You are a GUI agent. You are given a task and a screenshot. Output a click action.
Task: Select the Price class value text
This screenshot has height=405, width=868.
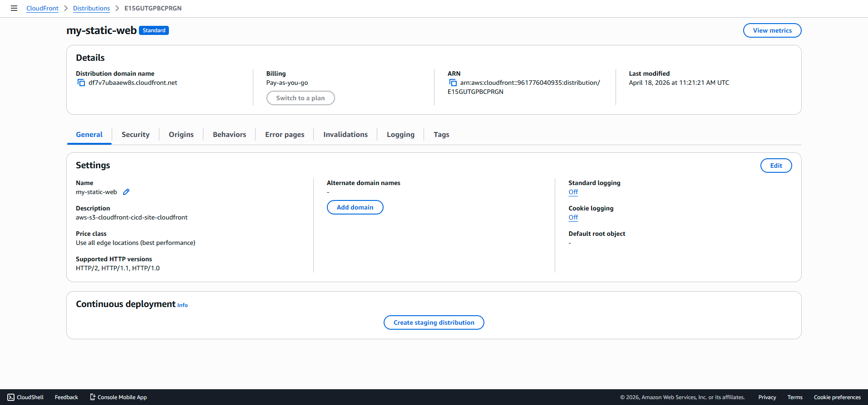pos(135,243)
